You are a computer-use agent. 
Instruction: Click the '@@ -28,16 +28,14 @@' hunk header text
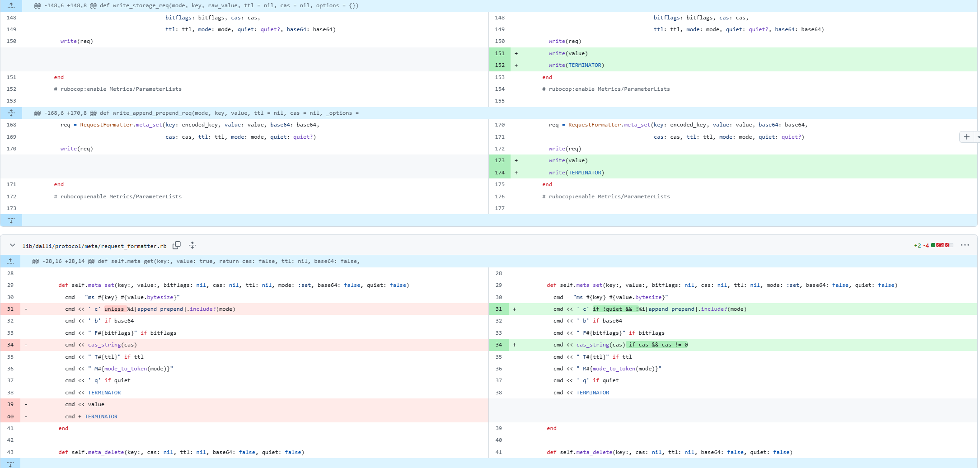pyautogui.click(x=196, y=261)
